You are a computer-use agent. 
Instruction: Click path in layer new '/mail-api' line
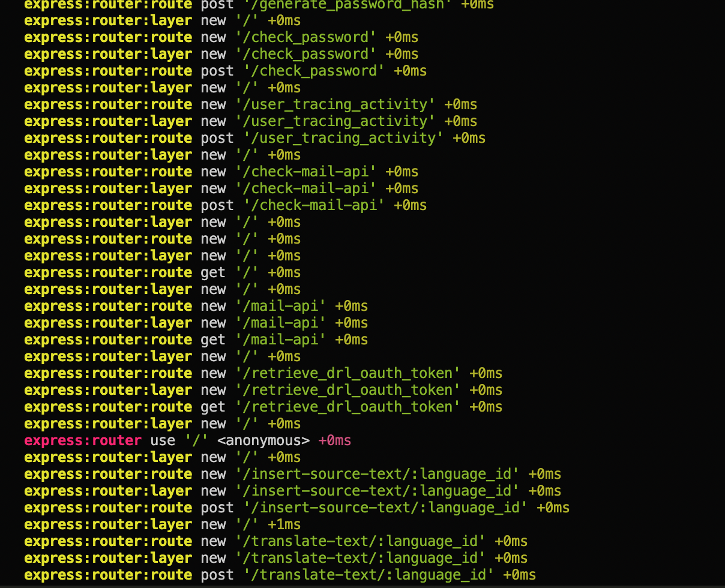click(x=281, y=323)
